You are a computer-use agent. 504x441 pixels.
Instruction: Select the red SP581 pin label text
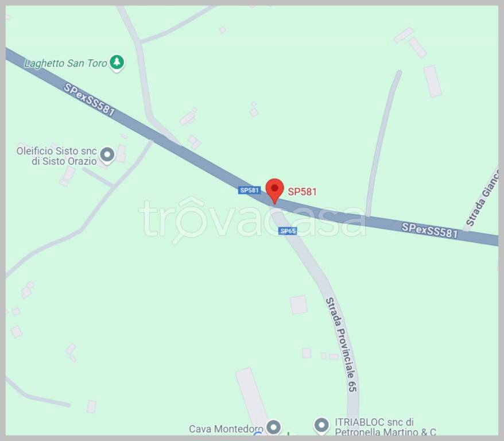click(x=302, y=192)
